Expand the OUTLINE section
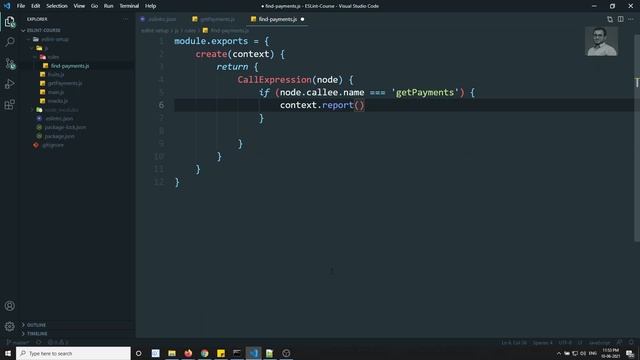The image size is (640, 360). click(x=36, y=325)
